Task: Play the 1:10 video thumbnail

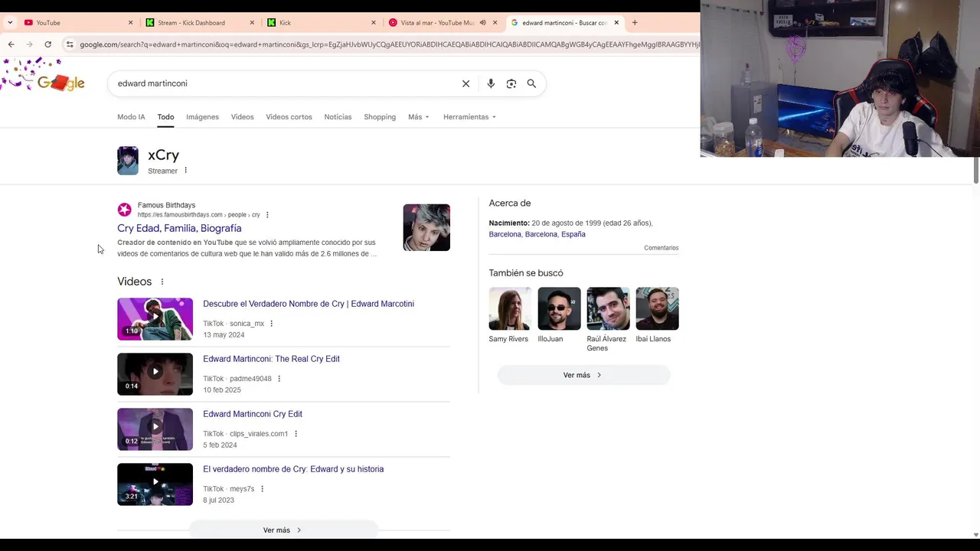Action: pyautogui.click(x=155, y=318)
